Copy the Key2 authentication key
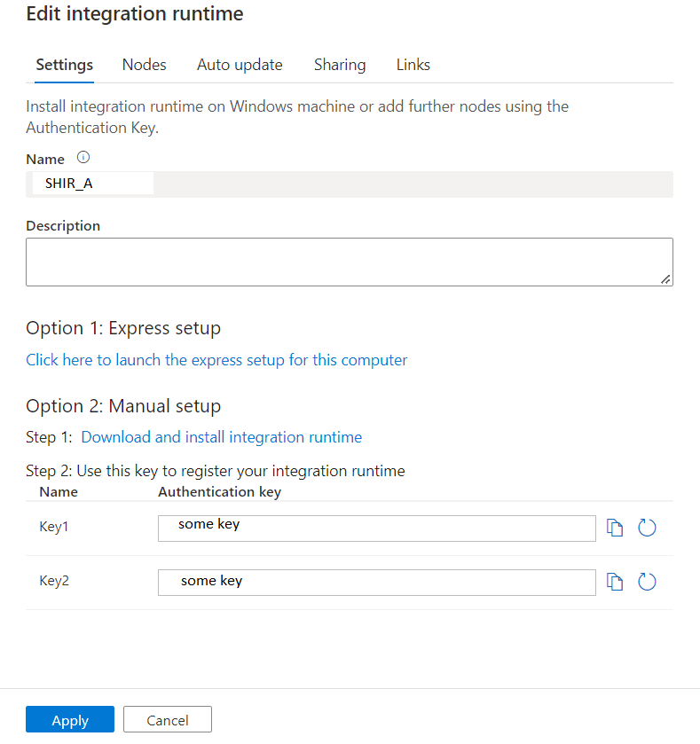 tap(615, 582)
